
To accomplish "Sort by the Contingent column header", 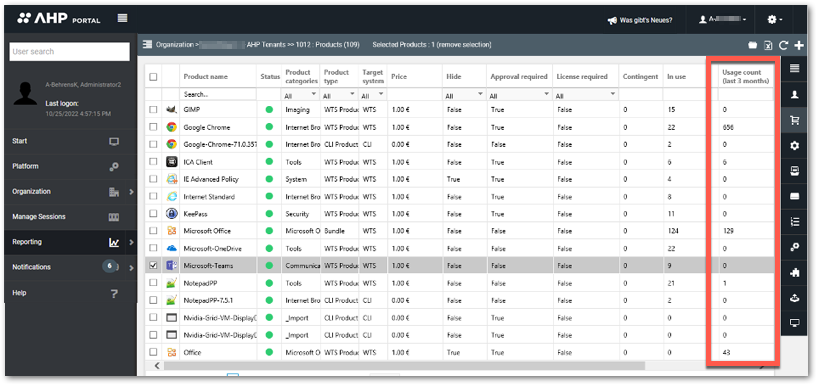I will pos(640,77).
